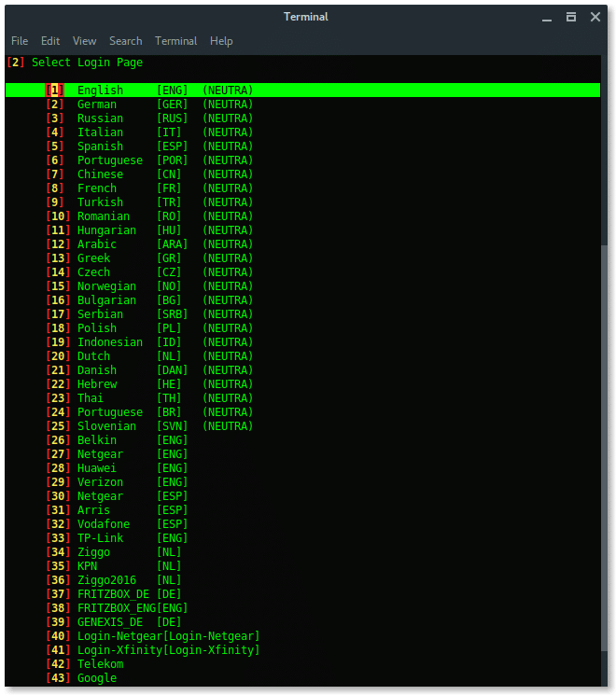616x695 pixels.
Task: Click 'Netgear' entry with [ESP] code
Action: pos(100,496)
